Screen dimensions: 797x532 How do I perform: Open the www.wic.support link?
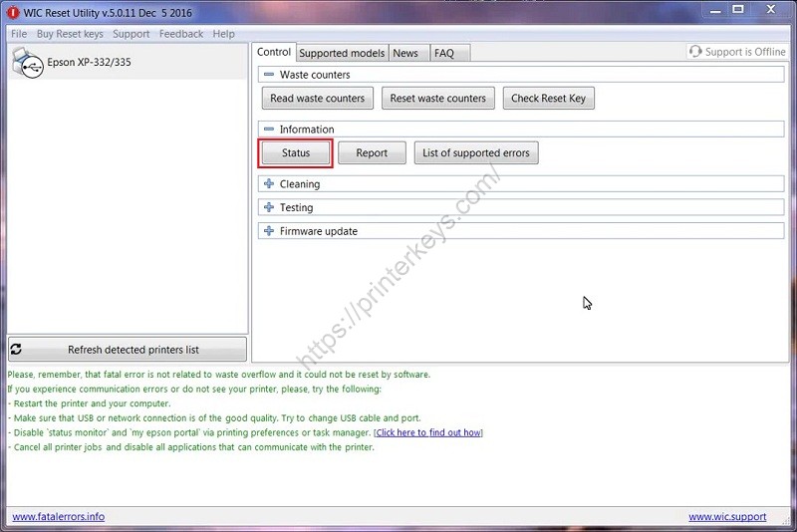[x=727, y=517]
